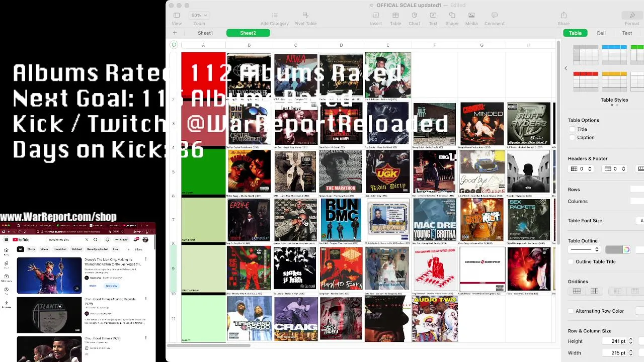The image size is (644, 362).
Task: Open Chic Good Times Atlantic Records video
Action: tap(49, 315)
